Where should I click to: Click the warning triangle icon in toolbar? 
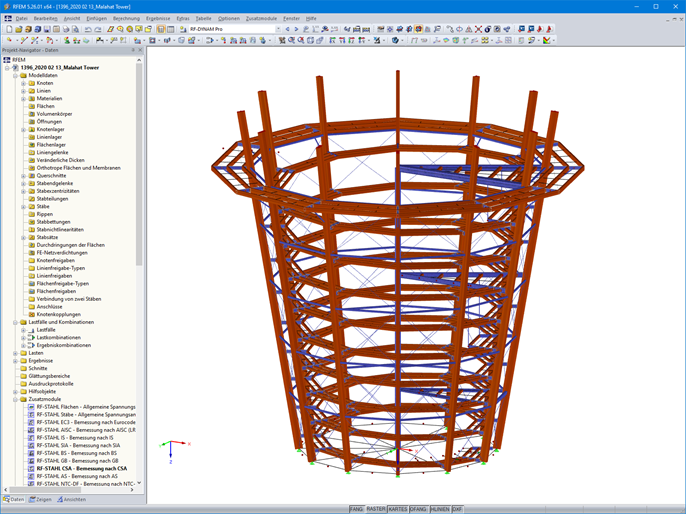pos(469,29)
